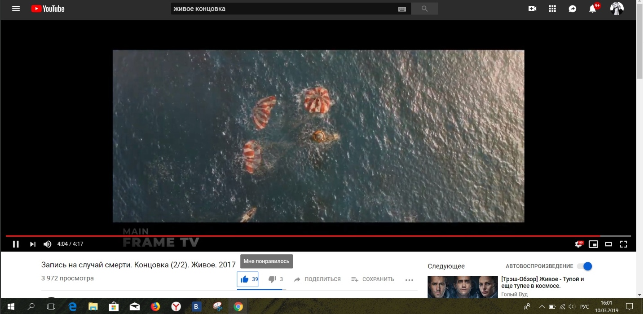Click ПОДЕЛИТЬСЯ share button
Viewport: 644px width, 314px height.
click(x=317, y=279)
